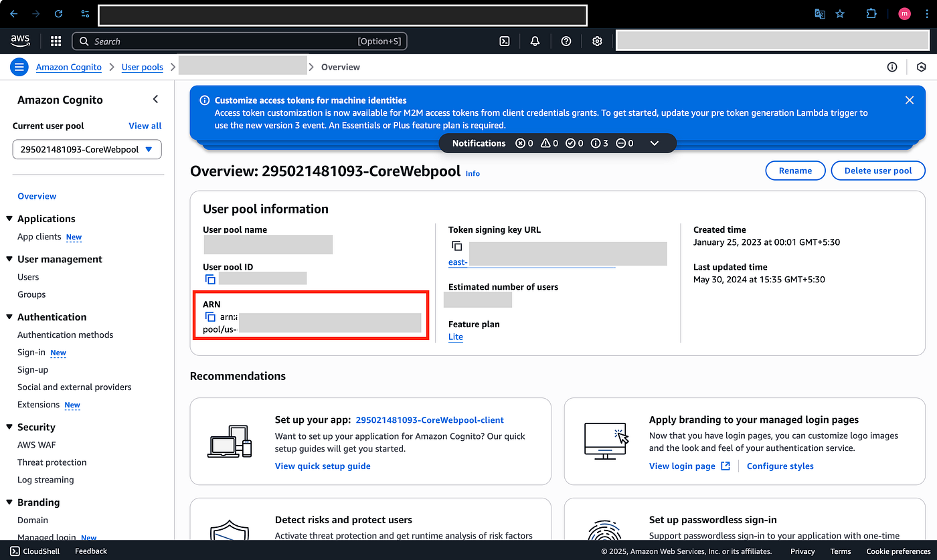Click the Amazon Cognito breadcrumb link
Image resolution: width=937 pixels, height=560 pixels.
[69, 67]
